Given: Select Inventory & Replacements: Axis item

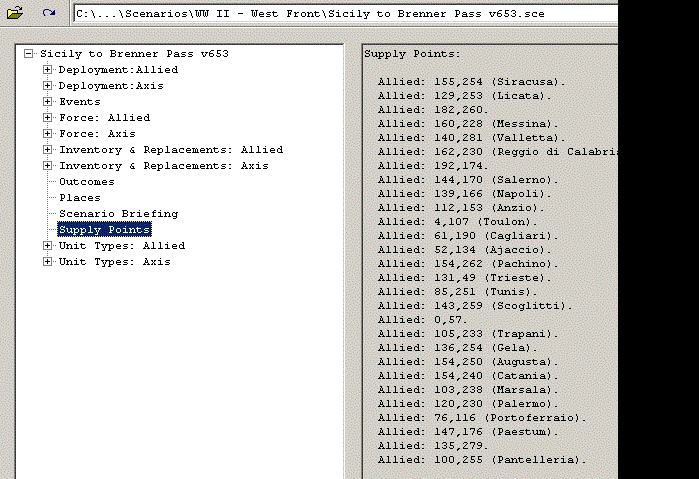Looking at the screenshot, I should [x=164, y=166].
